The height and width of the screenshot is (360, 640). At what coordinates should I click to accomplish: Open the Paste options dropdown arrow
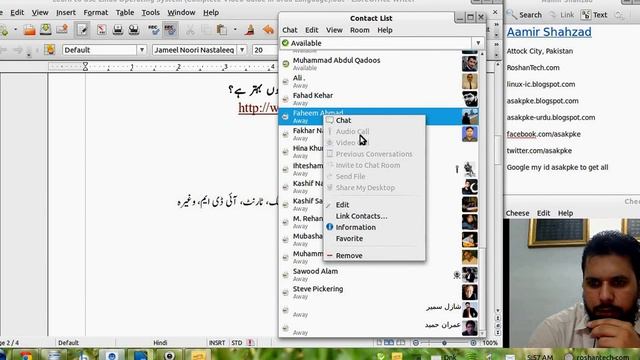[x=235, y=29]
